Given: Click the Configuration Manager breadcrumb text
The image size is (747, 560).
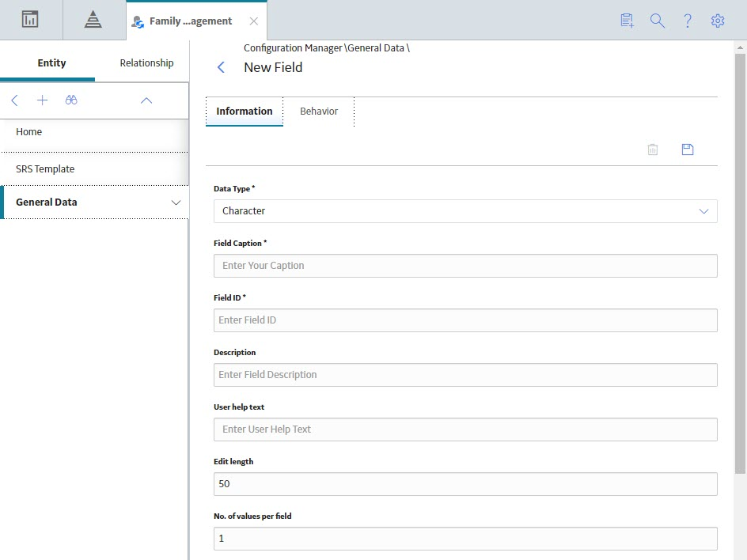Looking at the screenshot, I should coord(293,48).
